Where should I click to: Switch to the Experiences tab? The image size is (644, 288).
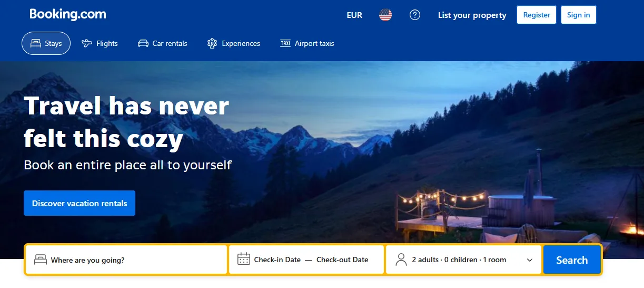tap(234, 43)
